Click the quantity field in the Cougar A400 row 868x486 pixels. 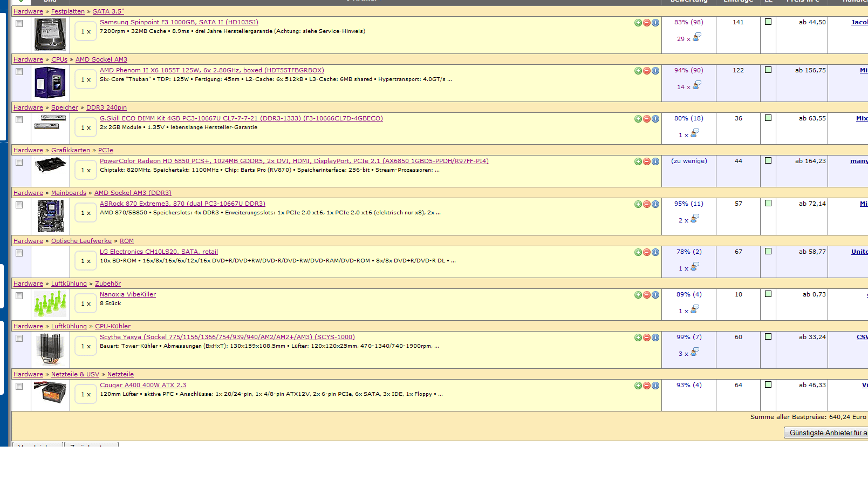86,394
